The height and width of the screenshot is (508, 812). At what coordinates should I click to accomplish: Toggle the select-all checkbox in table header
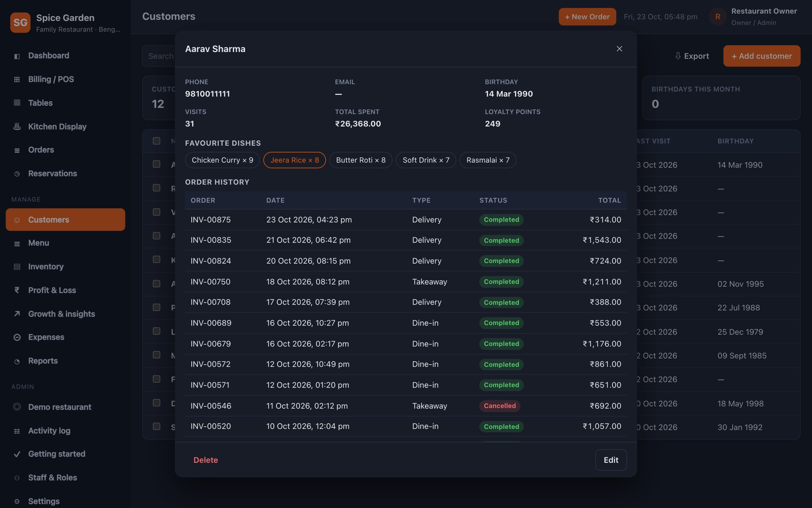[156, 141]
